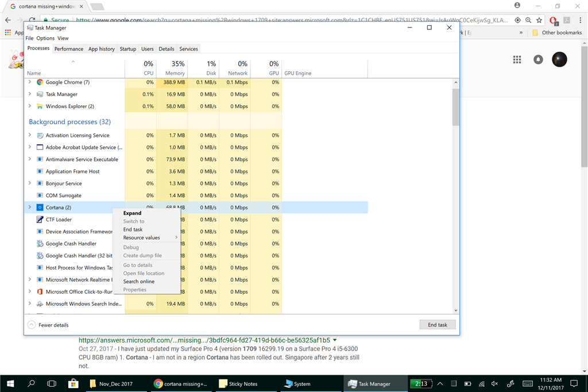The width and height of the screenshot is (588, 392).
Task: Expand the Task Manager process group
Action: (30, 94)
